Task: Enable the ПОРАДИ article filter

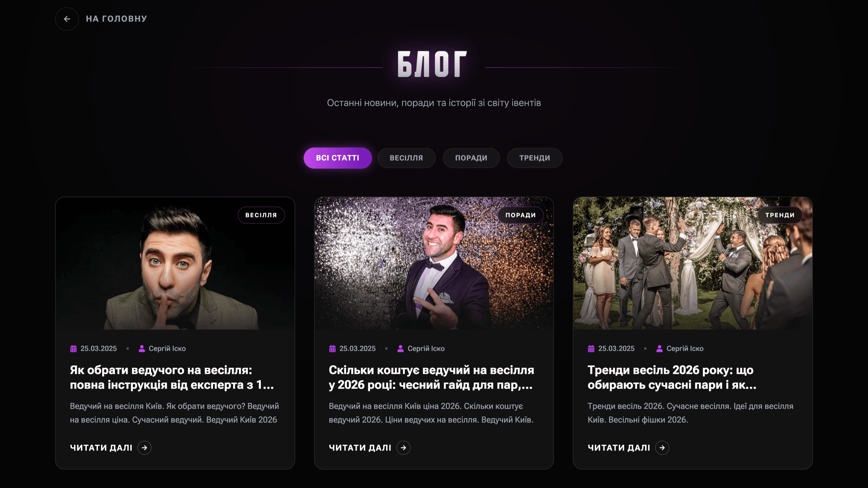Action: (471, 158)
